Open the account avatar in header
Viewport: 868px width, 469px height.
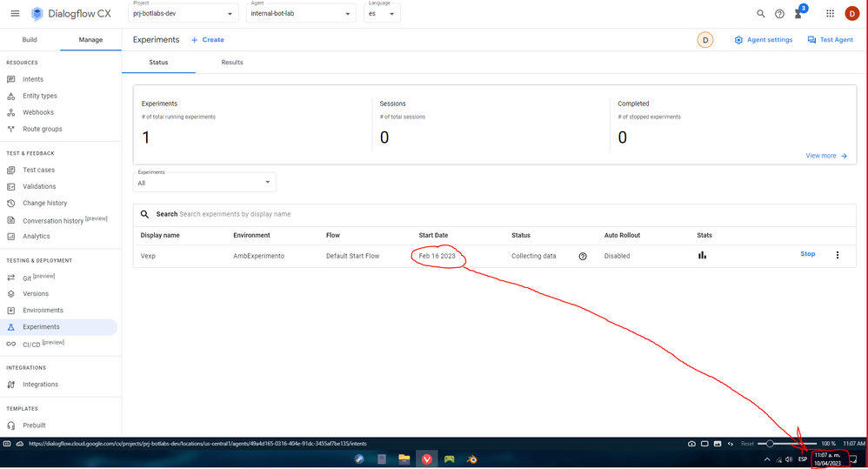click(852, 14)
